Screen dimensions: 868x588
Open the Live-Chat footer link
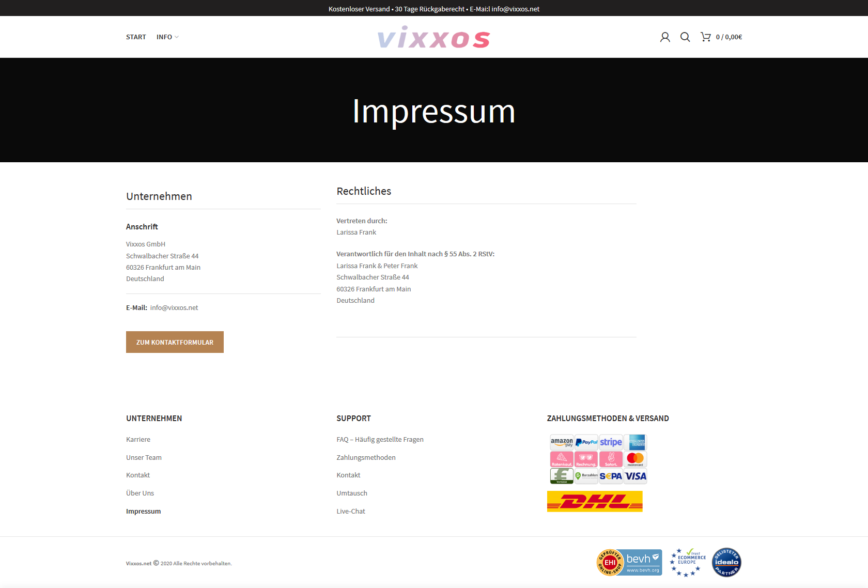point(351,512)
